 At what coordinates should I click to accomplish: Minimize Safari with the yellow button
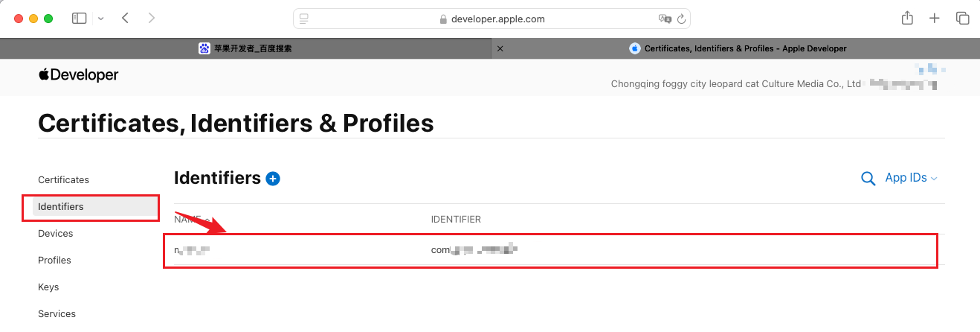coord(33,19)
